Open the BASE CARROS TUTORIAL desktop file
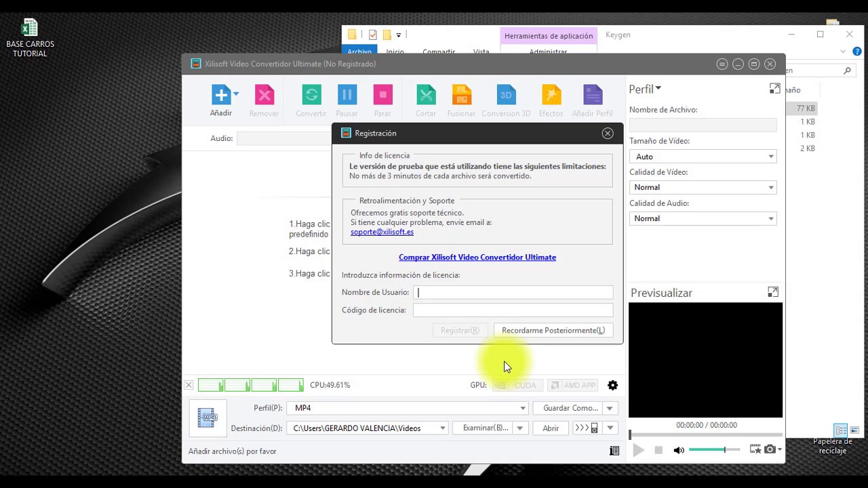This screenshot has width=868, height=488. (30, 38)
